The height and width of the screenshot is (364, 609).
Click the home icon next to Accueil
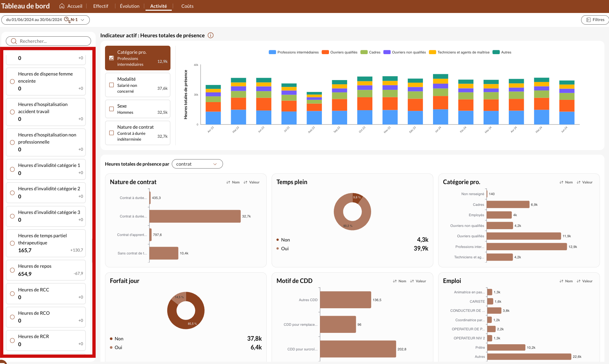point(62,6)
